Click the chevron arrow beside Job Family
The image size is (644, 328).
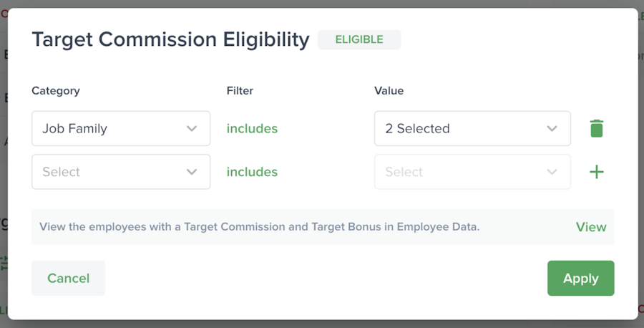[192, 129]
